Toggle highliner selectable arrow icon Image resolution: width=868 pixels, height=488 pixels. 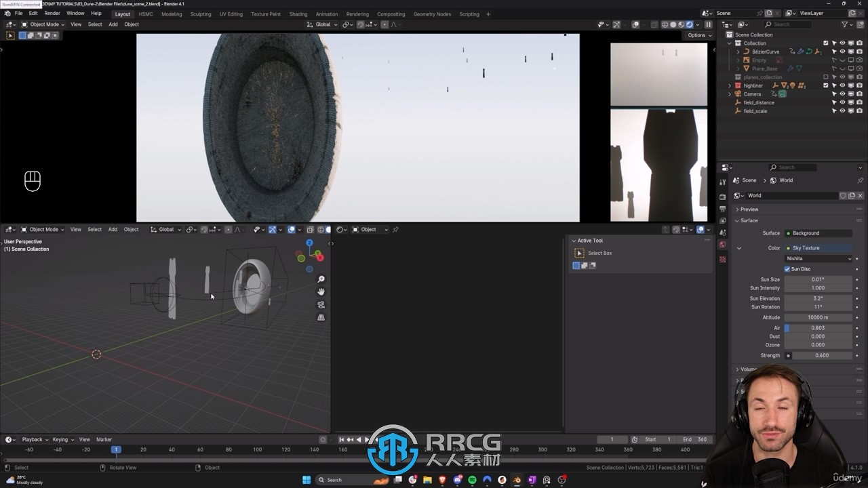(835, 85)
